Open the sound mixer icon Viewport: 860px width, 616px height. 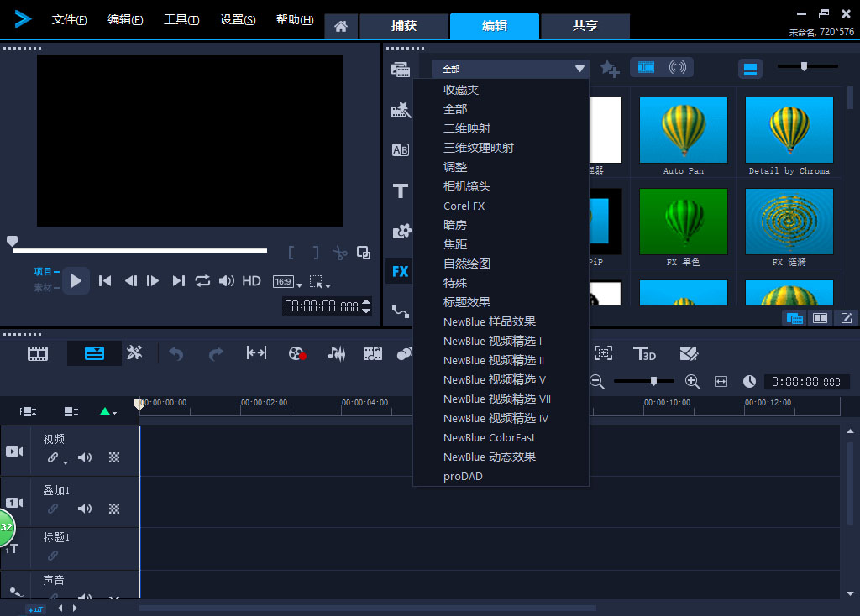(x=336, y=354)
